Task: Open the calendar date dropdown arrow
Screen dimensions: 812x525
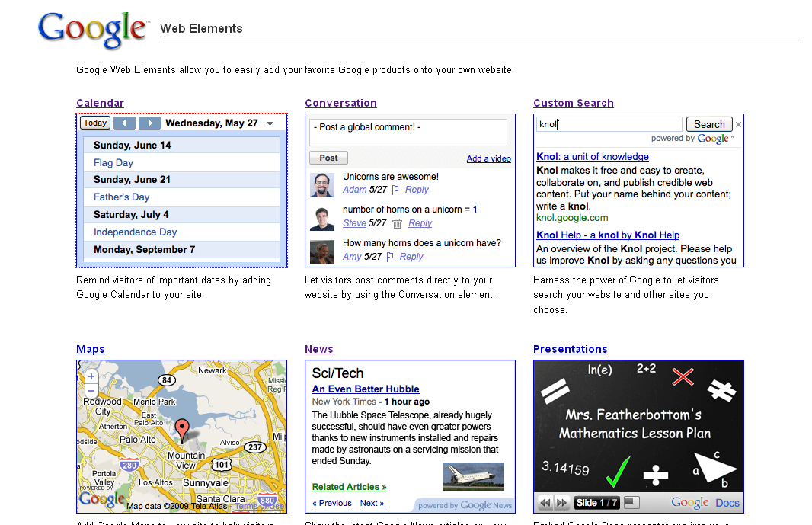Action: point(270,123)
